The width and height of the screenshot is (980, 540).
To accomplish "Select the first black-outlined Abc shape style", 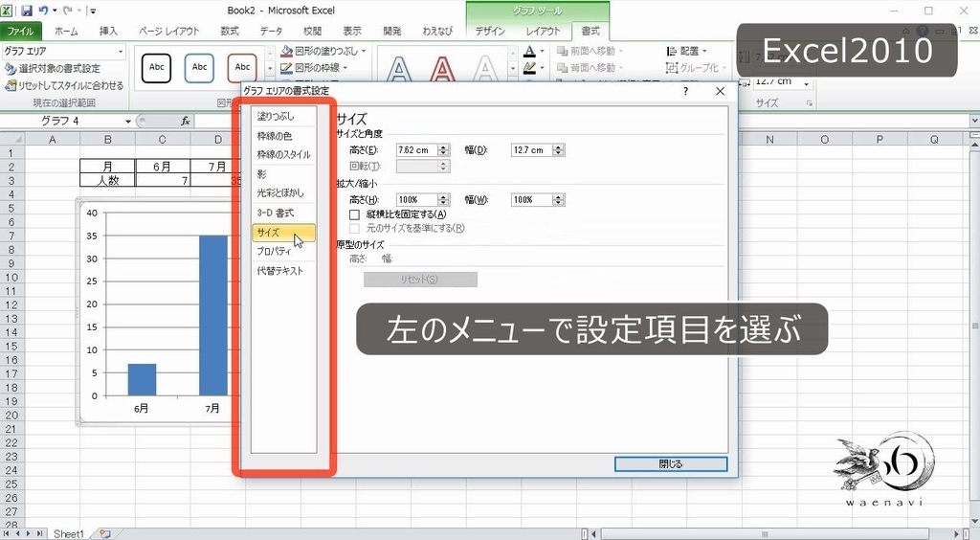I will [x=156, y=67].
